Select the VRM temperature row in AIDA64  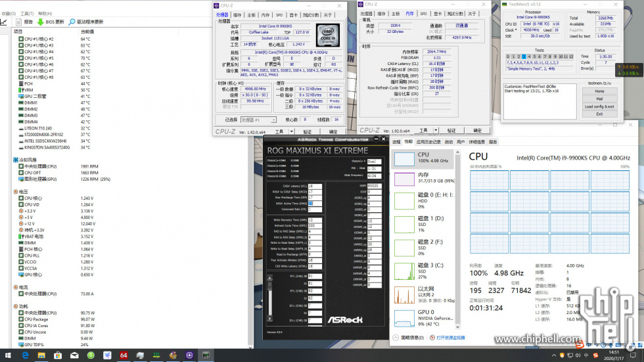(54, 90)
